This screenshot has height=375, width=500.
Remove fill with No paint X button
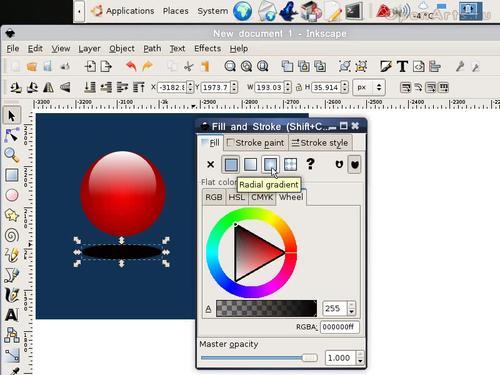tap(210, 164)
